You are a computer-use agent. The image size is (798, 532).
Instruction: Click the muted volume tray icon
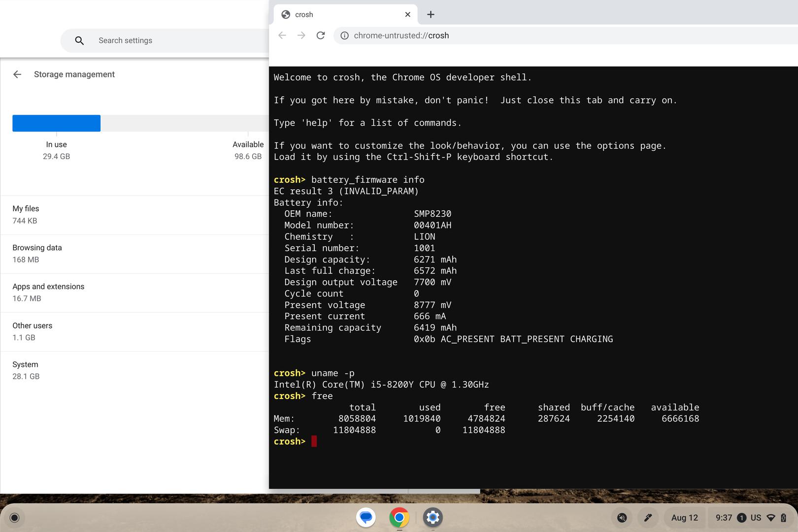(622, 518)
